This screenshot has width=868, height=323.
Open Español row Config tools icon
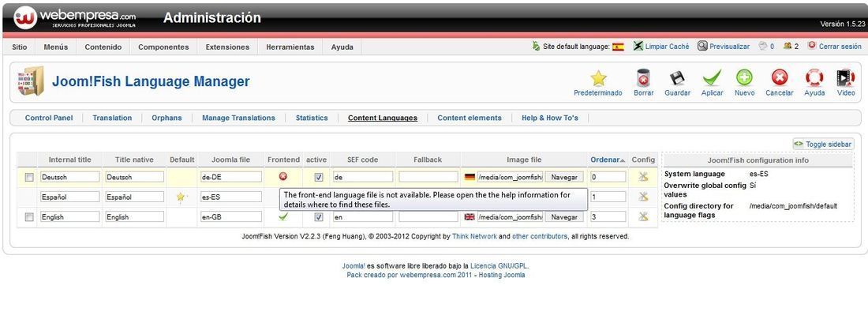coord(642,197)
